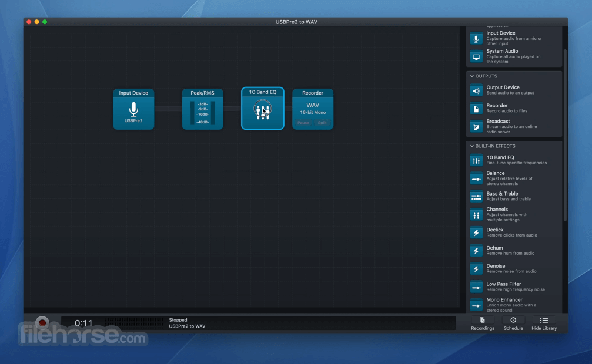The height and width of the screenshot is (364, 592).
Task: Click the 'Output Device' library label
Action: point(503,87)
